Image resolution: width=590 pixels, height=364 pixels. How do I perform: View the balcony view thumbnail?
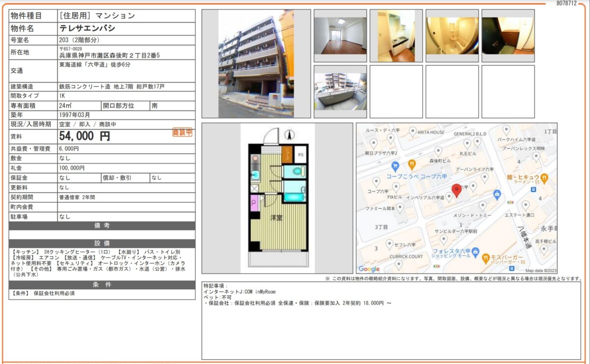pos(340,91)
